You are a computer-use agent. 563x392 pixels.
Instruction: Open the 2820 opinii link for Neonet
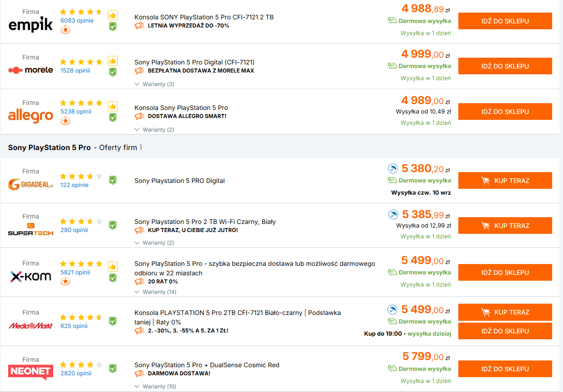[76, 373]
